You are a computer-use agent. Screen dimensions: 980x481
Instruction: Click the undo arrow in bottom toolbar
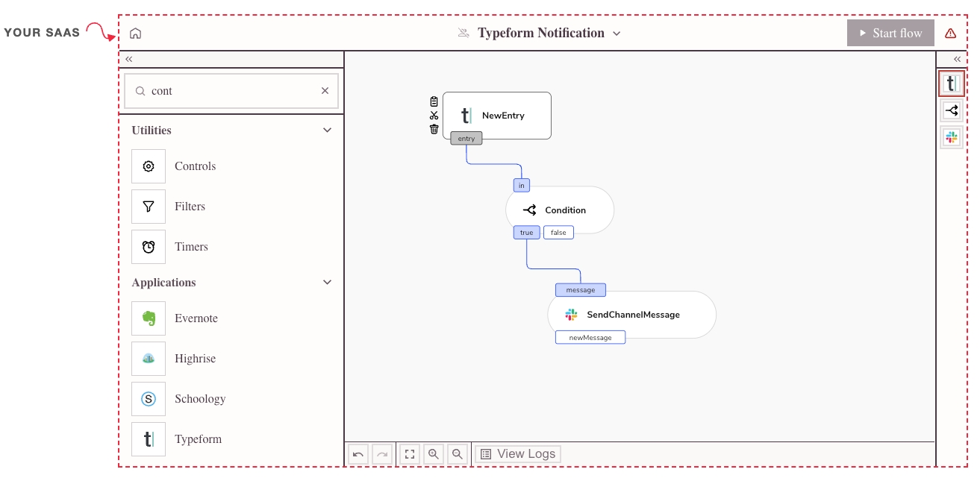click(358, 454)
